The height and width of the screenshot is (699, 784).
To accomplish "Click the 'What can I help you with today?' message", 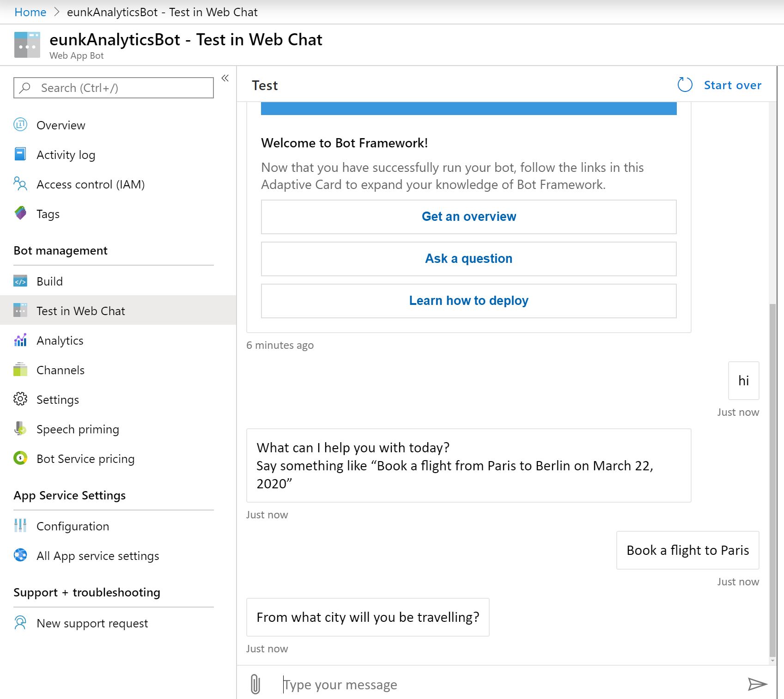I will pyautogui.click(x=468, y=465).
